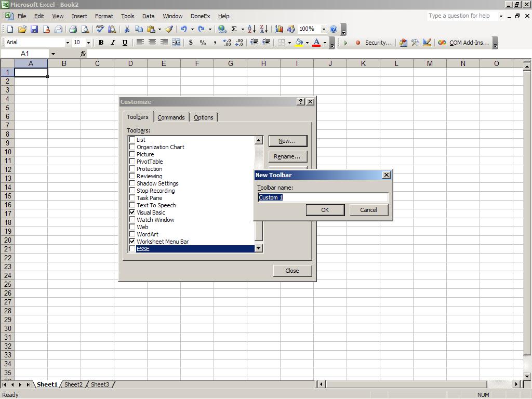
Task: Click the New... button in Customize
Action: [x=287, y=141]
